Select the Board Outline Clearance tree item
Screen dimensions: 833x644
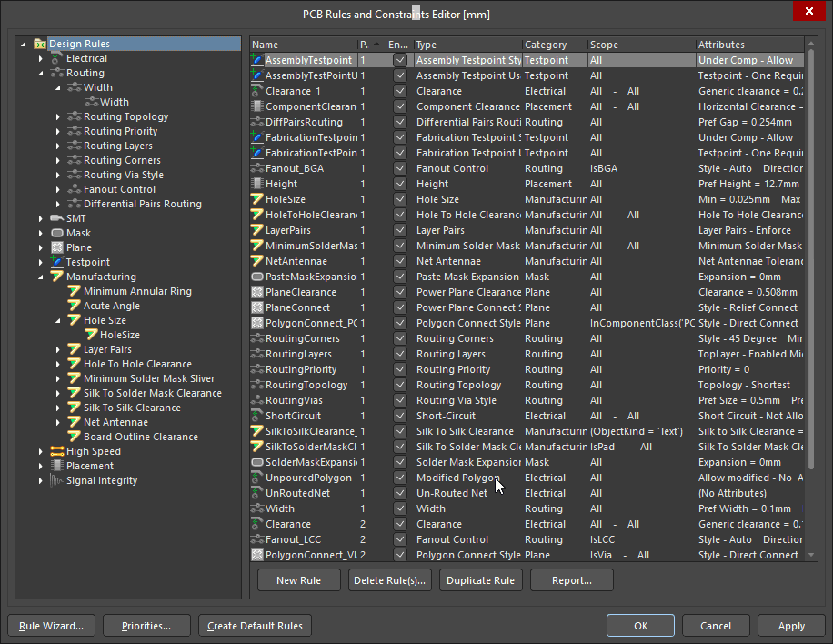click(x=140, y=437)
